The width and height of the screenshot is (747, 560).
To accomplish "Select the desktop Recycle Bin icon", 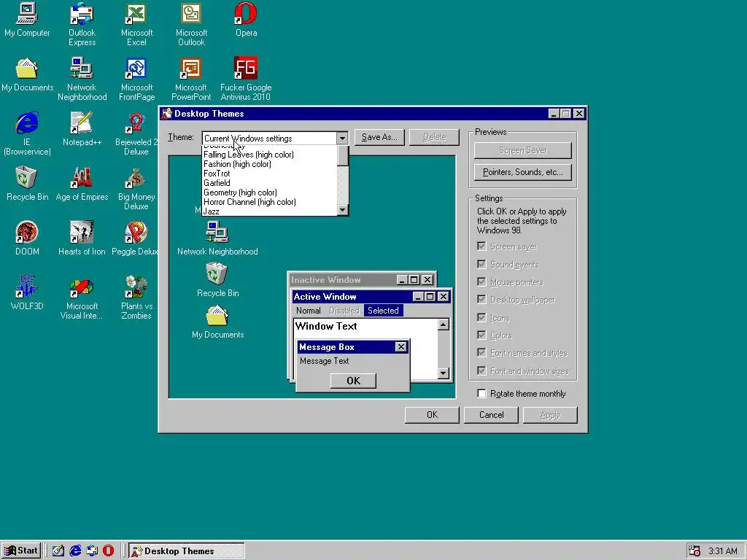I will coord(27,183).
